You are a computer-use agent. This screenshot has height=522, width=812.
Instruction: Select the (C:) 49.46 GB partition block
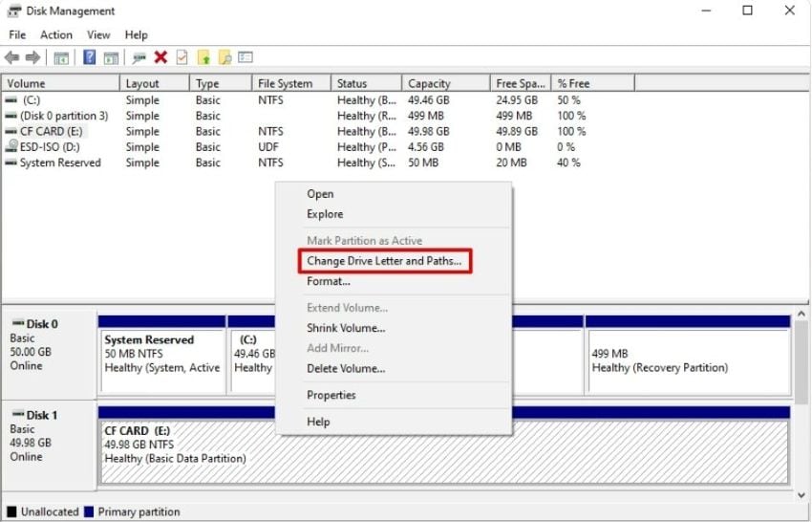coord(252,355)
